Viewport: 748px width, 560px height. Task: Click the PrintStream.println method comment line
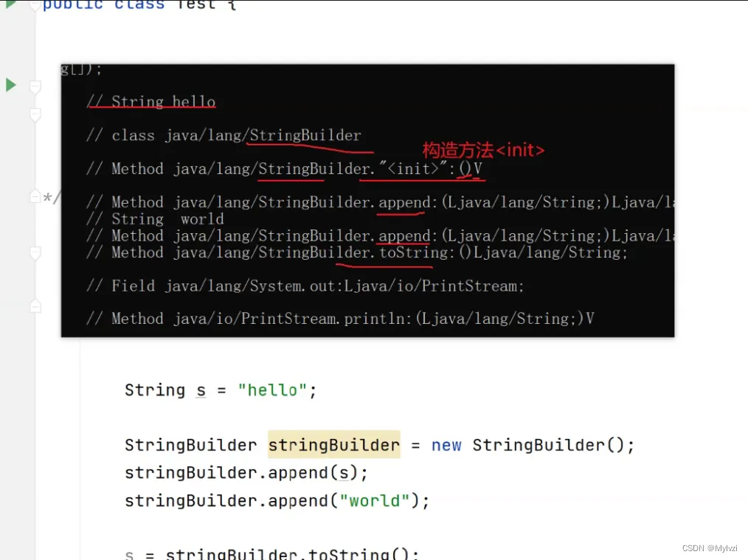coord(340,319)
